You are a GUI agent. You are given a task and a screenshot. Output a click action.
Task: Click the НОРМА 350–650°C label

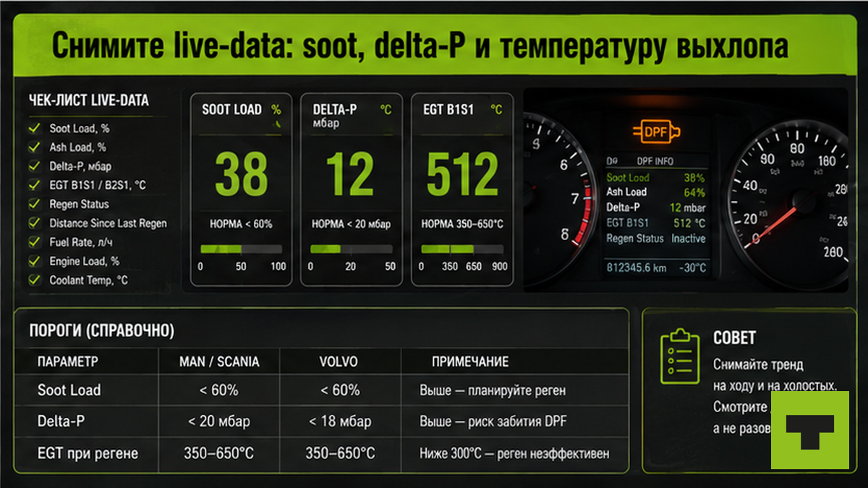tap(462, 224)
